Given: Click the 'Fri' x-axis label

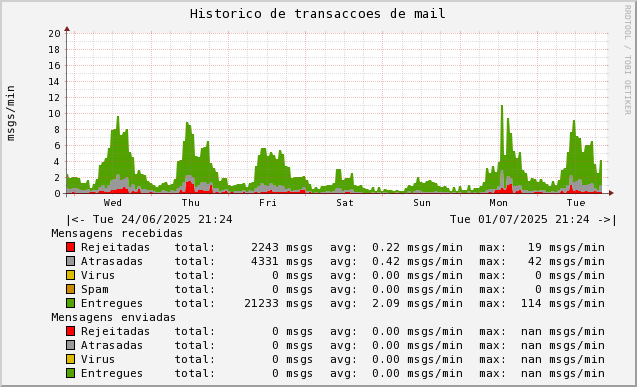Looking at the screenshot, I should pos(268,203).
